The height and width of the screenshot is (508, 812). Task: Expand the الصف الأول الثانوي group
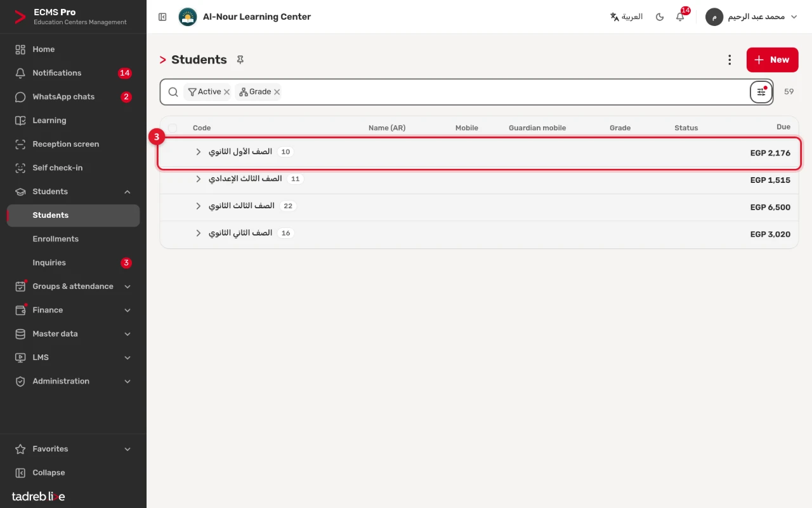coord(198,152)
